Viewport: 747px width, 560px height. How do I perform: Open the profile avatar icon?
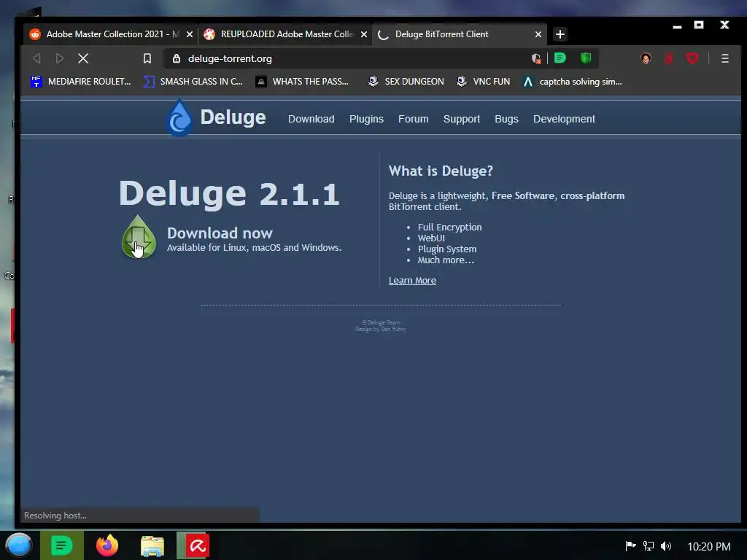click(x=646, y=58)
